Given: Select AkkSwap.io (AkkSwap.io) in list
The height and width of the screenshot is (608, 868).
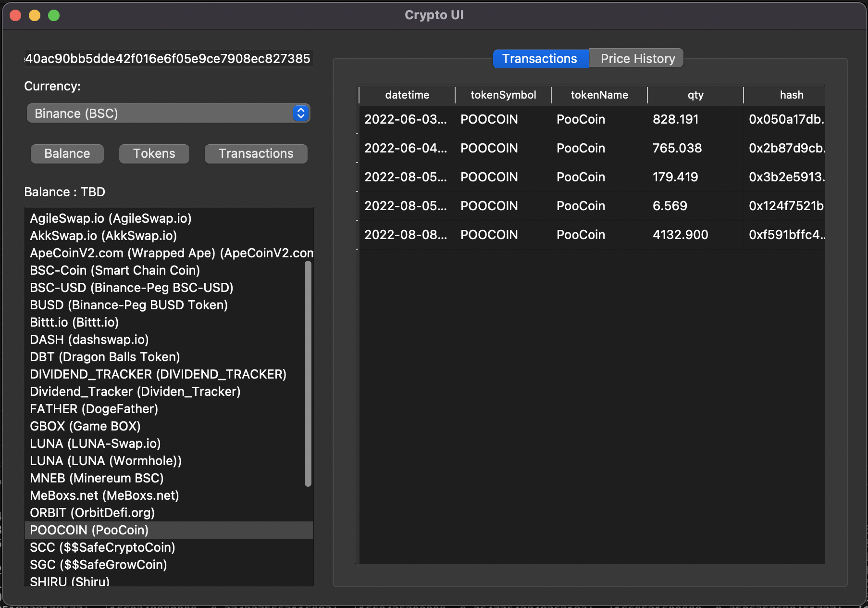Looking at the screenshot, I should coord(169,236).
